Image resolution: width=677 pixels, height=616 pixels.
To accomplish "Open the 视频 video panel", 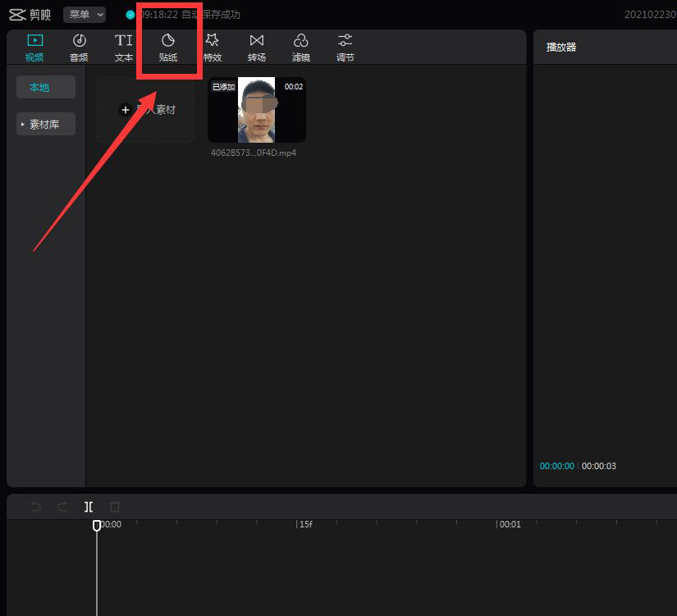I will 34,48.
